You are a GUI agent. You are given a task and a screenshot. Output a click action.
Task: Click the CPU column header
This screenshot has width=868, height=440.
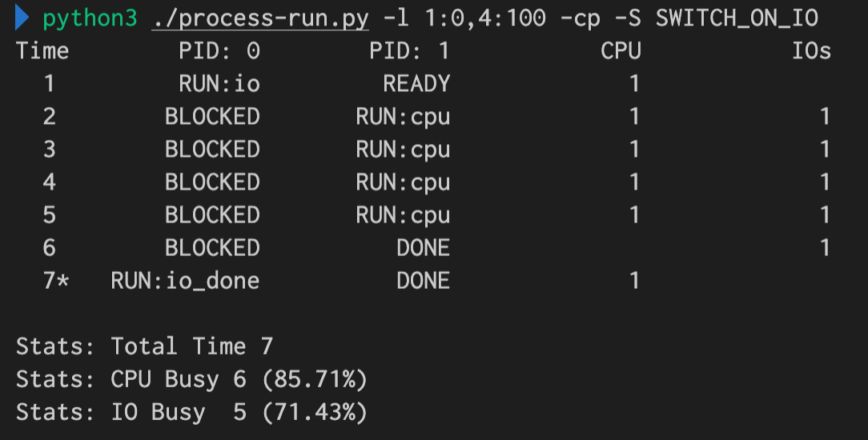pos(621,51)
